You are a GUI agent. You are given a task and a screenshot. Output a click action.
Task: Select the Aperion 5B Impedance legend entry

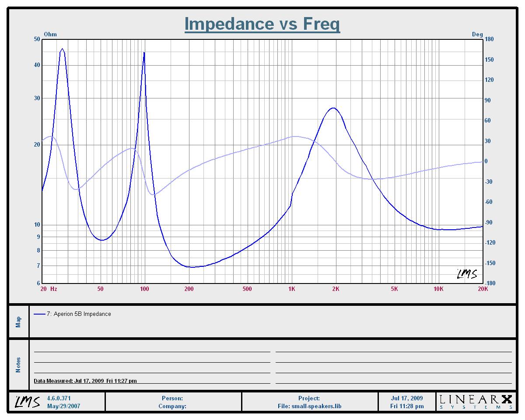(82, 314)
